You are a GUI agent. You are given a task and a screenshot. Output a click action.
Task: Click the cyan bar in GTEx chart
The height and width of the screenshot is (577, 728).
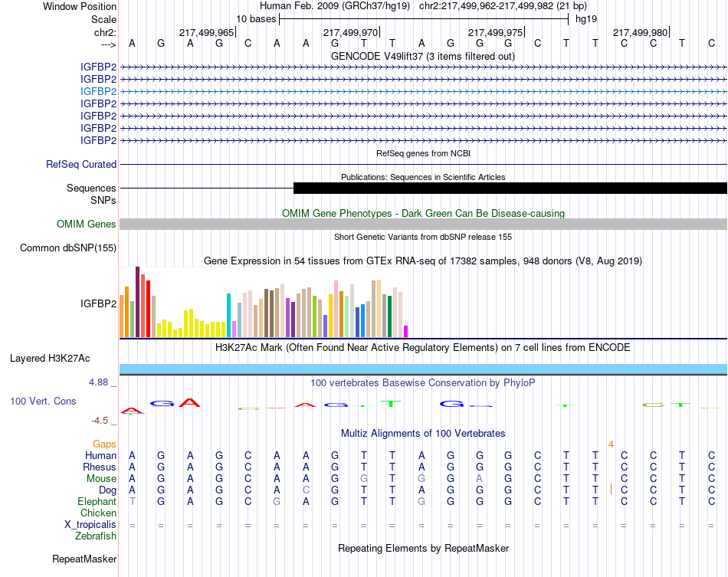pyautogui.click(x=229, y=315)
